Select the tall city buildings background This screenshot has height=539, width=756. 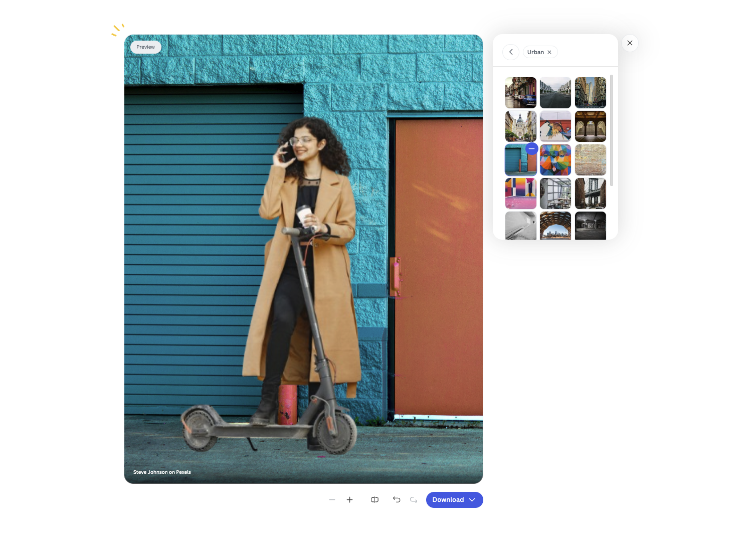591,93
